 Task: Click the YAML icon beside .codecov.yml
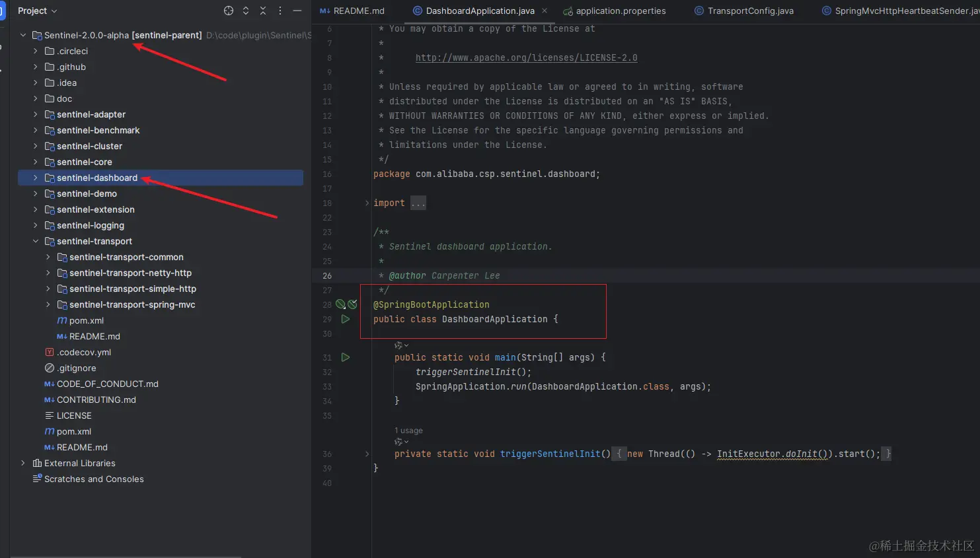coord(50,352)
